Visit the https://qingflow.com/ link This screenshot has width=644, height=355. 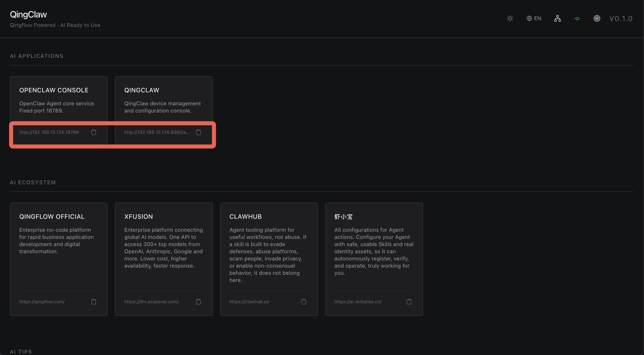(x=42, y=302)
